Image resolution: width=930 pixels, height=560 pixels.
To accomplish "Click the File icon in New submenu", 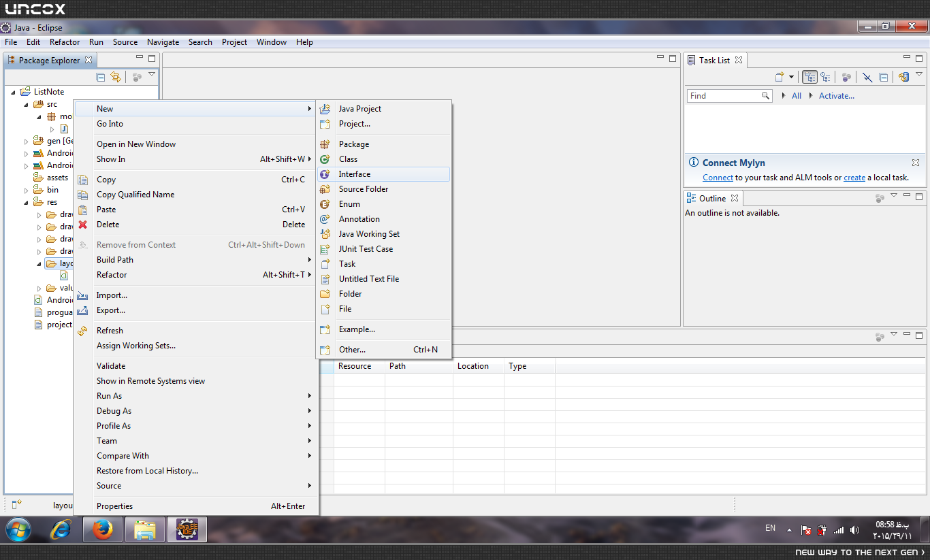I will [x=325, y=309].
